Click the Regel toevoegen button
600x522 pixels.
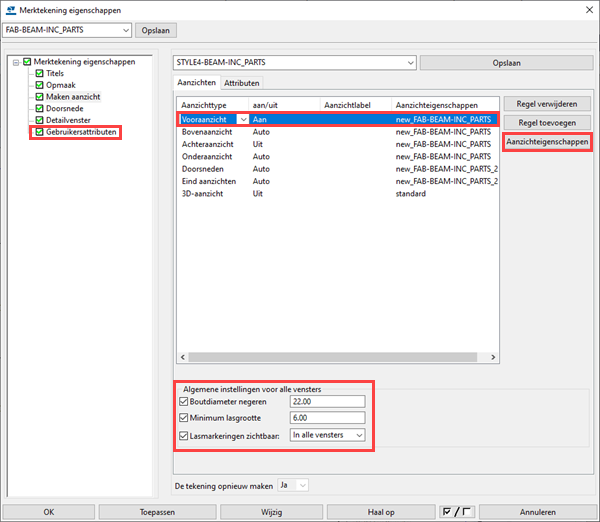tap(547, 123)
